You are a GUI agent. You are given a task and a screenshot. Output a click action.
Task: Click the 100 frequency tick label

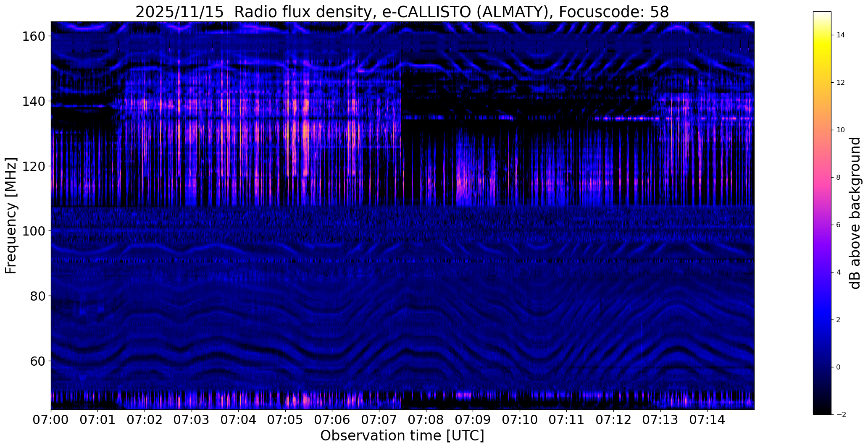point(33,231)
